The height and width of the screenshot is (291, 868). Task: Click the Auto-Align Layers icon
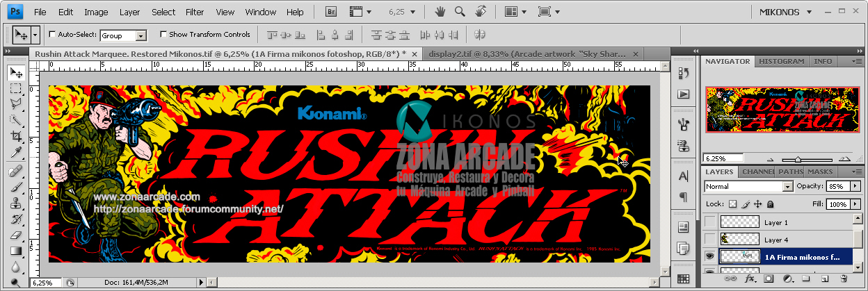pos(479,34)
